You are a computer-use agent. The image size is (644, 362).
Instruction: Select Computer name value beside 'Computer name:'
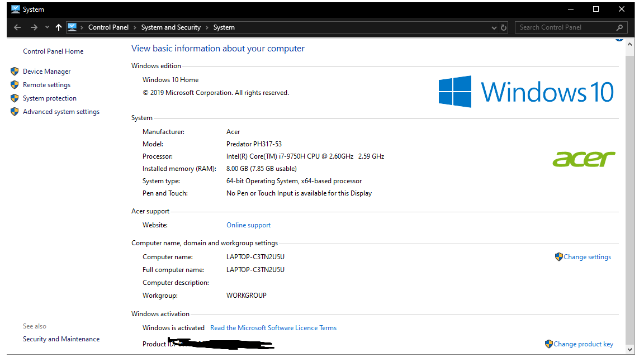point(255,257)
